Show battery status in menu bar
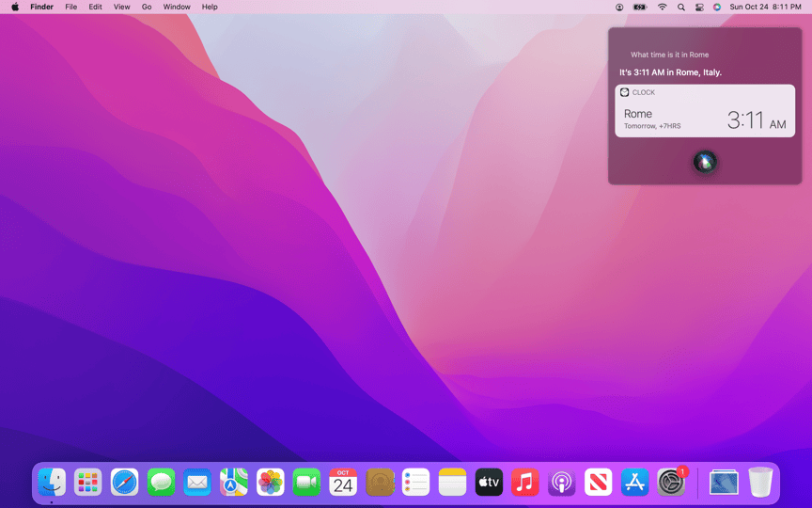The height and width of the screenshot is (508, 812). coord(640,8)
